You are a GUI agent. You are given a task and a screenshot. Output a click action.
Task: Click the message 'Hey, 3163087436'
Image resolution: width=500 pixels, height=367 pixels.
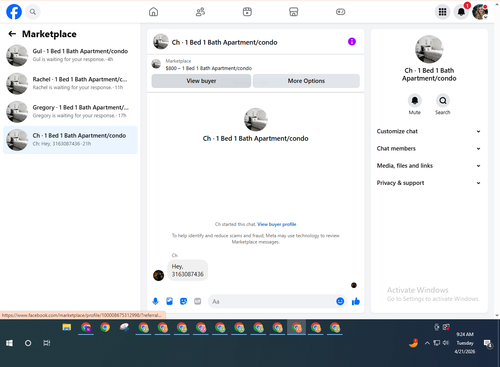click(x=187, y=270)
